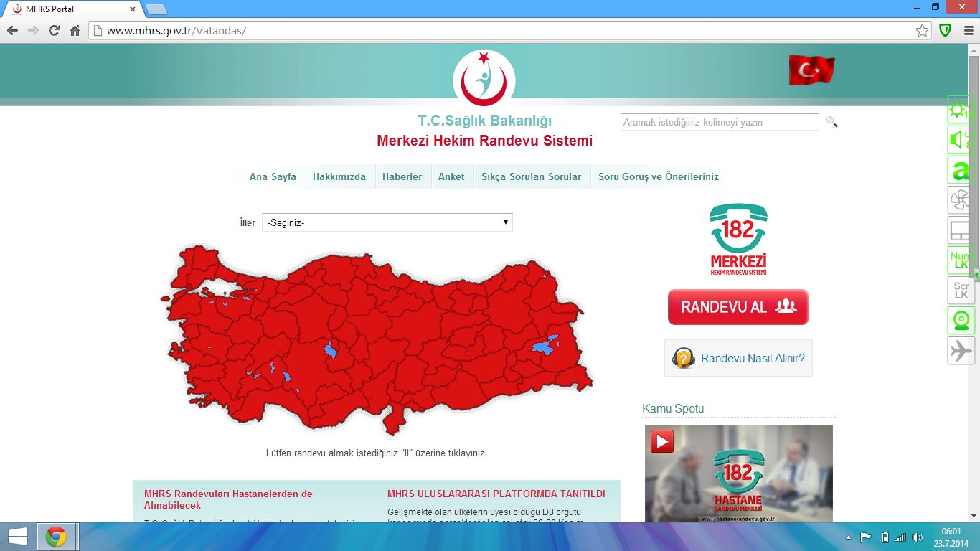Open the Chrome hamburger menu
The height and width of the screenshot is (551, 980).
pyautogui.click(x=969, y=31)
